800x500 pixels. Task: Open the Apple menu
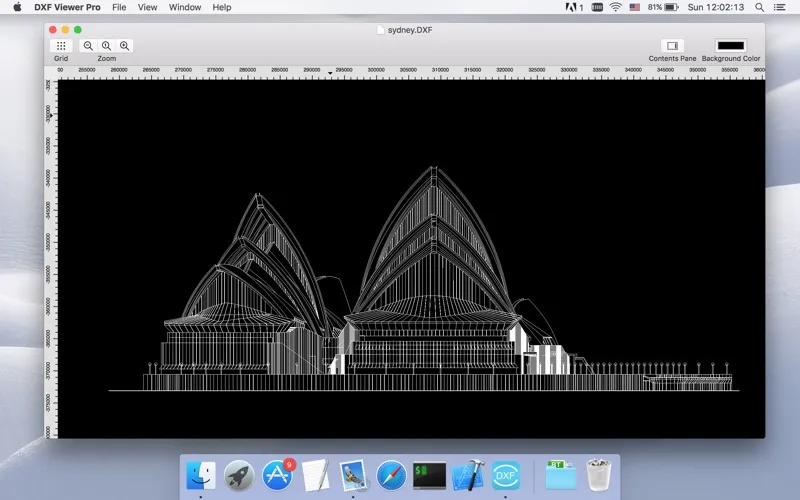click(x=17, y=7)
